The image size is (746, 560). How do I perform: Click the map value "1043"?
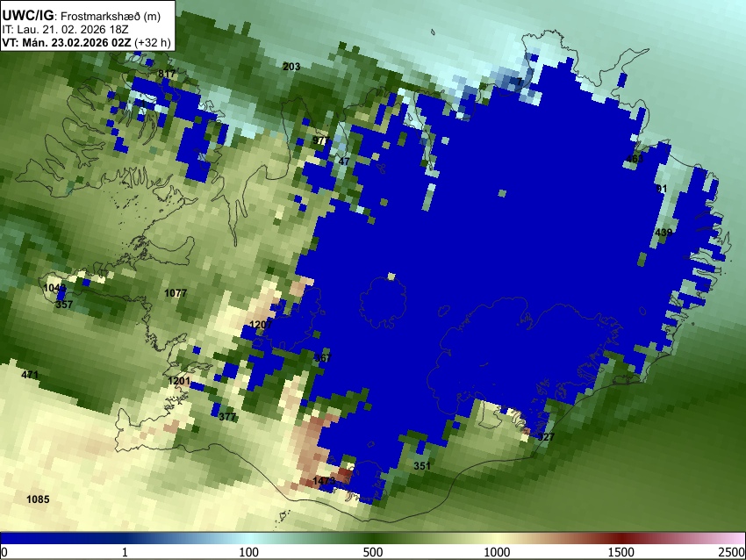(x=54, y=288)
